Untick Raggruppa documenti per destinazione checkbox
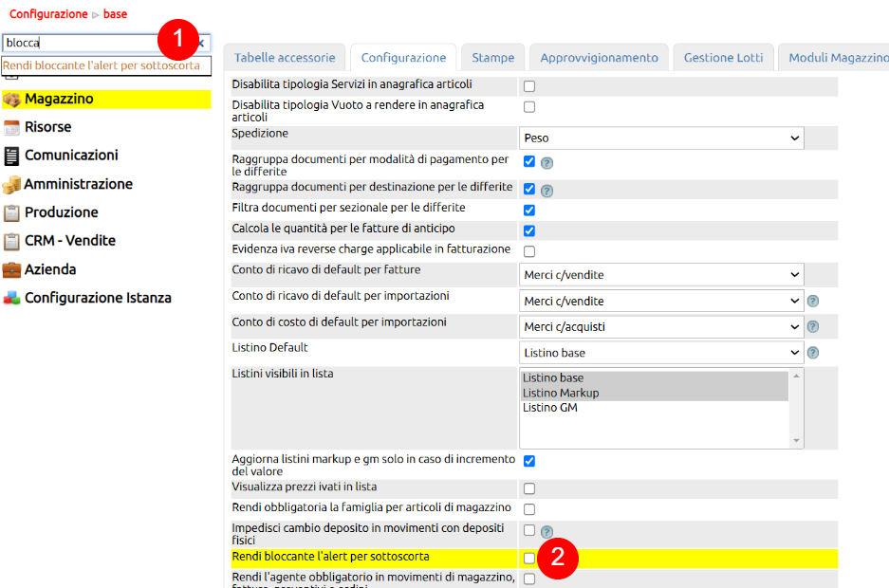 (x=529, y=189)
